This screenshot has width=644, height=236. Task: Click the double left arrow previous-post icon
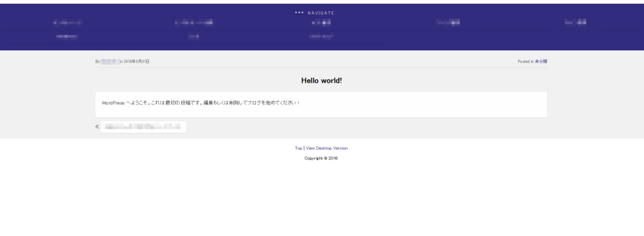(x=97, y=126)
